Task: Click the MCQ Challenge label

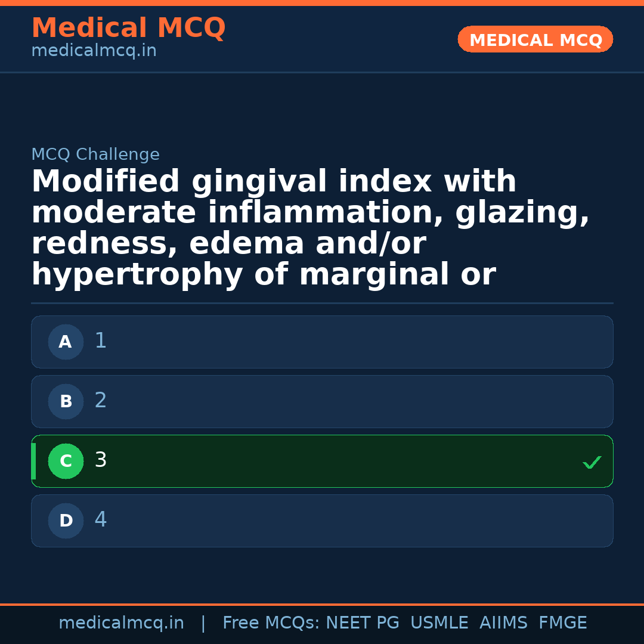Action: [95, 155]
